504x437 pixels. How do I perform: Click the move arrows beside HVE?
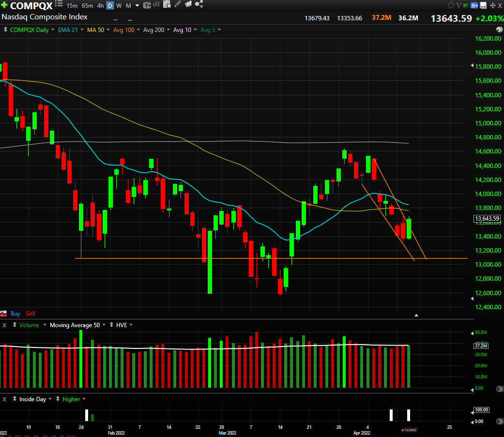click(x=111, y=325)
